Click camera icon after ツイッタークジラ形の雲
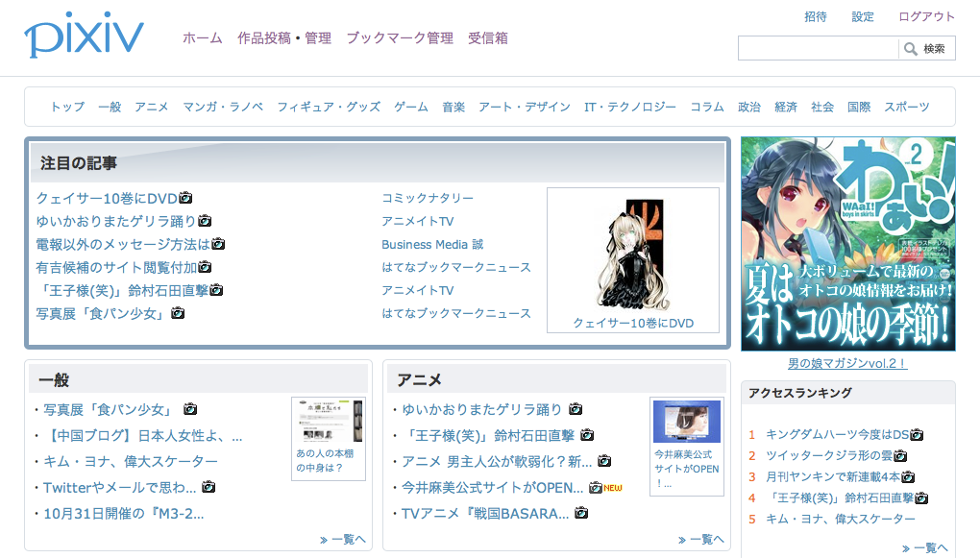Viewport: 980px width, 558px height. click(x=900, y=455)
